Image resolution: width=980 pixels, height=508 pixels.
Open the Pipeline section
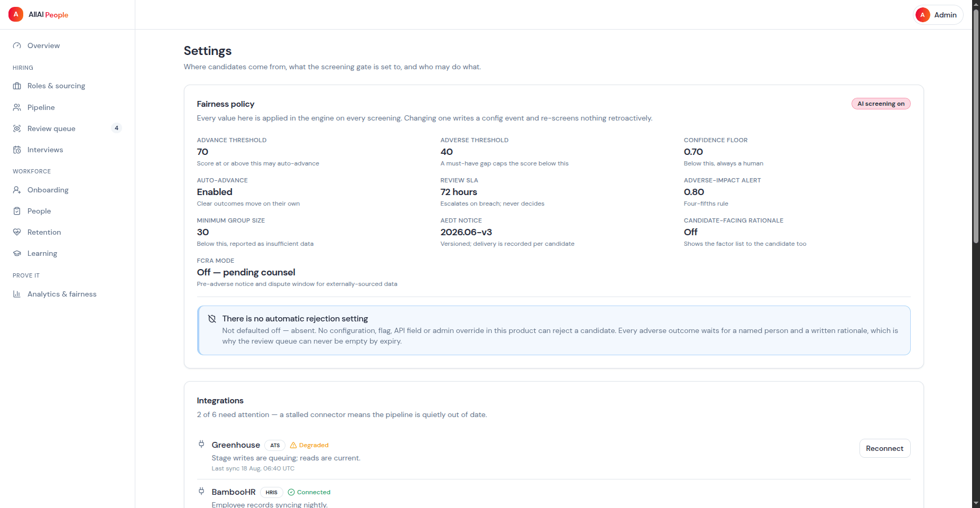tap(68, 107)
